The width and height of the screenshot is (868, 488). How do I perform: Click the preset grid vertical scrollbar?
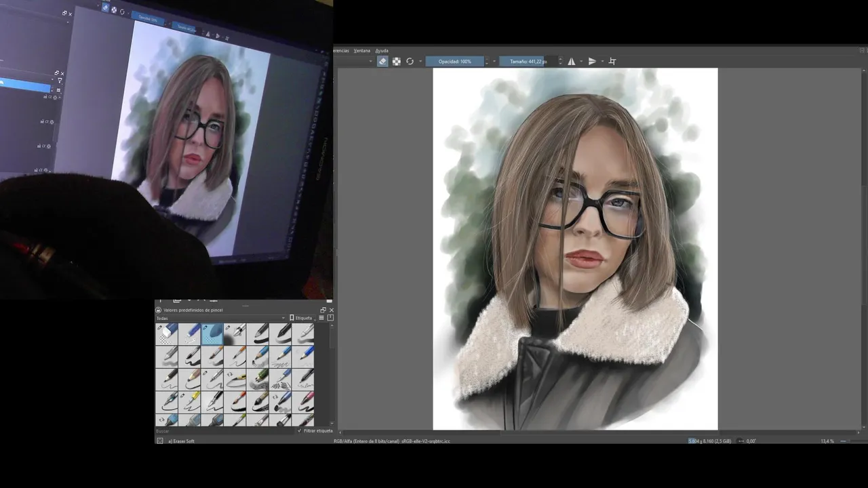(331, 374)
